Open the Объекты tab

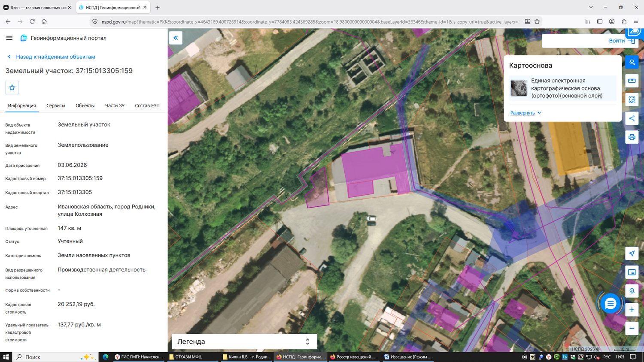85,106
